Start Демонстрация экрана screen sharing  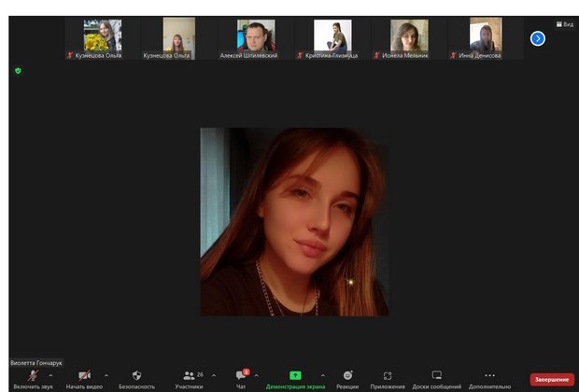(295, 380)
